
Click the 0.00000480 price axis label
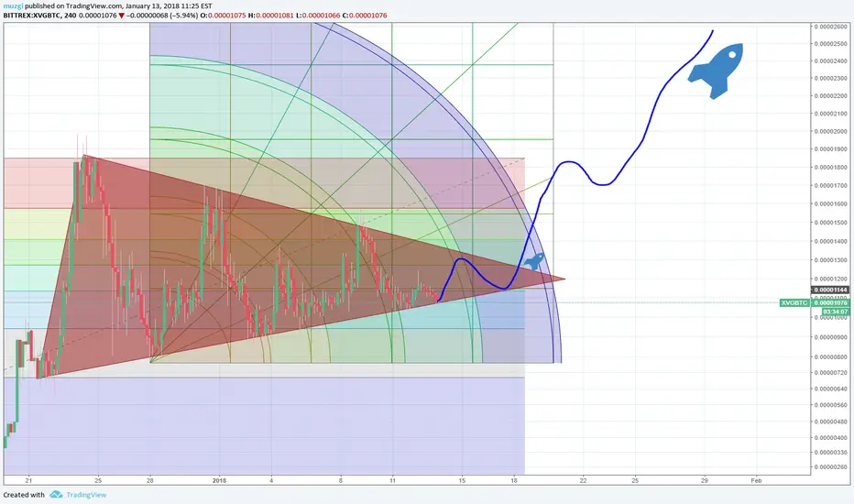tap(830, 422)
